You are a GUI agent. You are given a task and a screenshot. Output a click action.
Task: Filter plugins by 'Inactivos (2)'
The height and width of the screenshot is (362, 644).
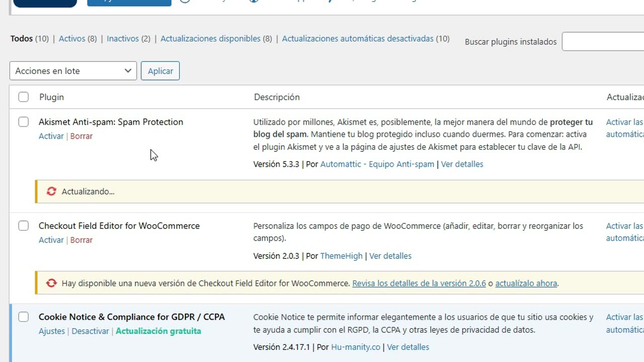point(128,39)
